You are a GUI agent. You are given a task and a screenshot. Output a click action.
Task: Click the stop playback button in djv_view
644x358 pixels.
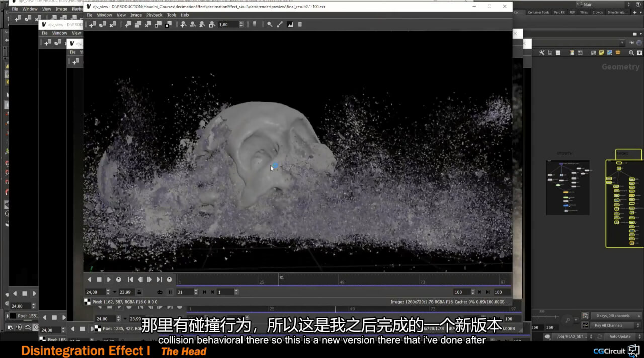99,279
